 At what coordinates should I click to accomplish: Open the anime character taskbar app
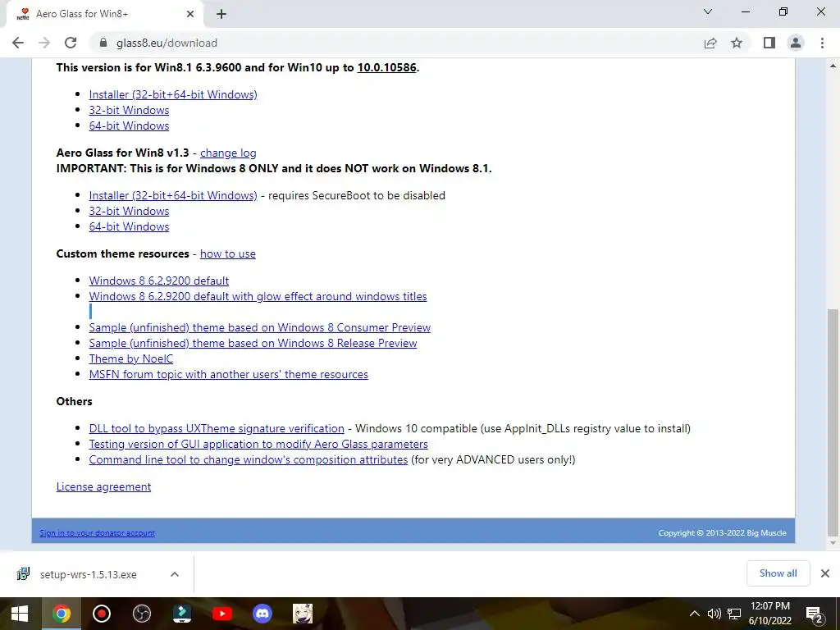(302, 614)
